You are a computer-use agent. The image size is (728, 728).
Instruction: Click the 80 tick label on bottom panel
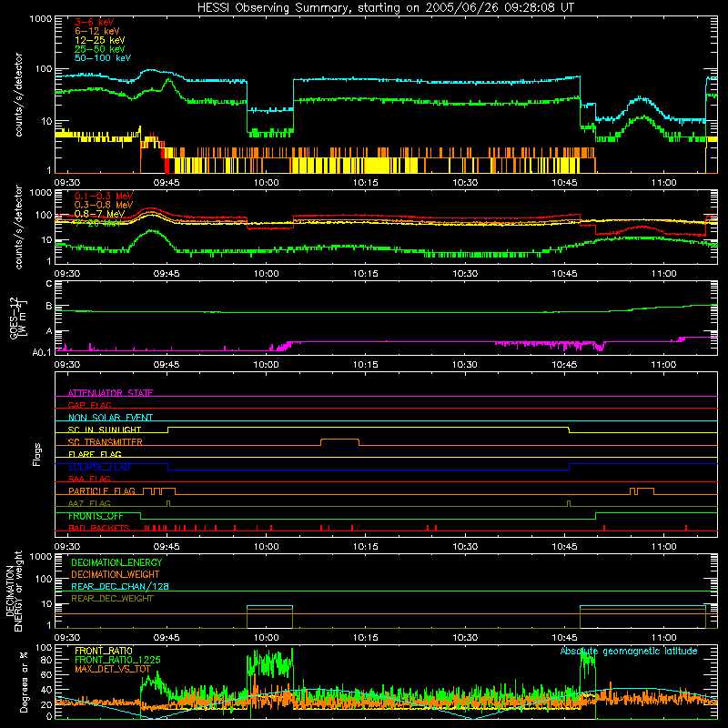[x=46, y=660]
